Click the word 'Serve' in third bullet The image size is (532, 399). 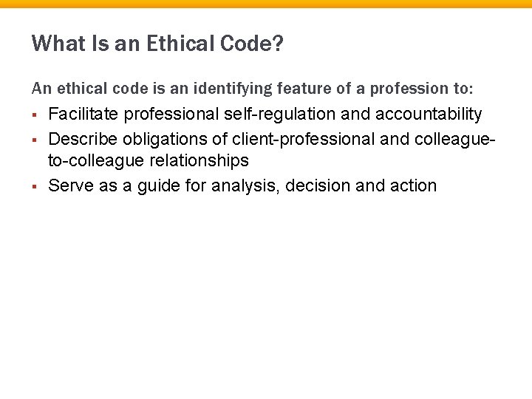pyautogui.click(x=69, y=185)
